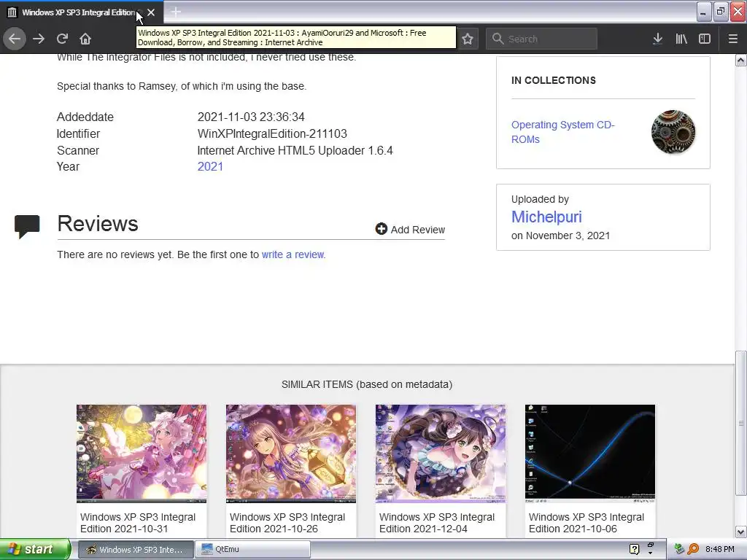The width and height of the screenshot is (747, 560).
Task: Toggle the browser sidebar view
Action: pyautogui.click(x=705, y=39)
